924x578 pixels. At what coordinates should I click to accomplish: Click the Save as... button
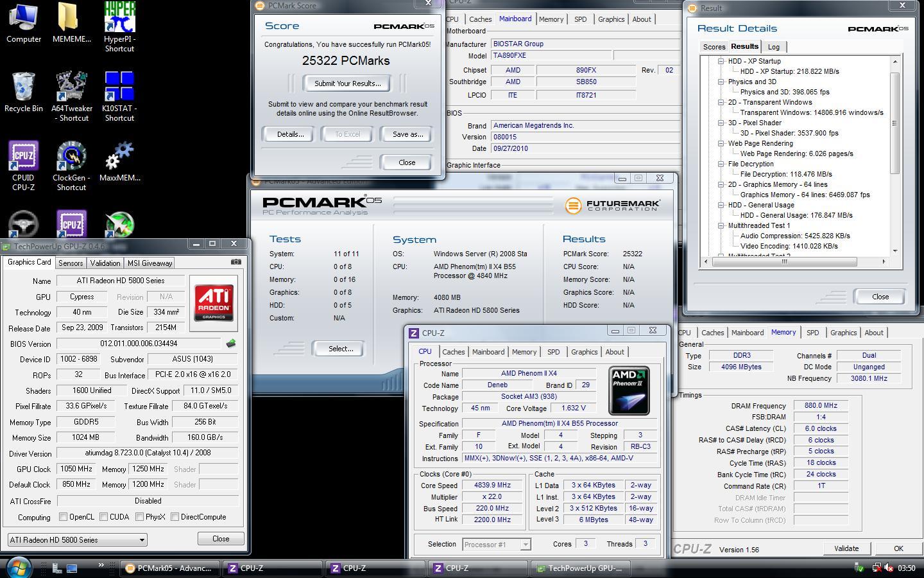click(407, 134)
